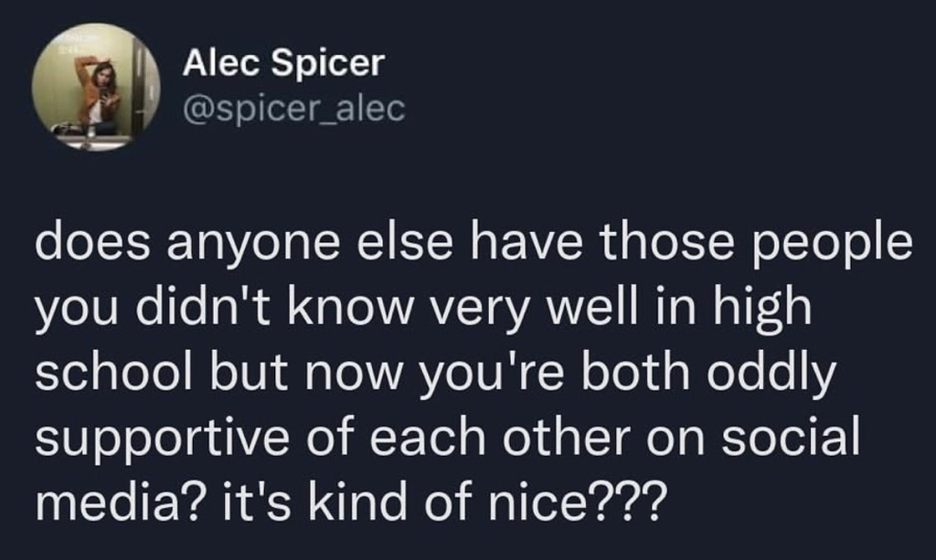
Task: Select the word 'didn't' in the tweet
Action: click(204, 308)
